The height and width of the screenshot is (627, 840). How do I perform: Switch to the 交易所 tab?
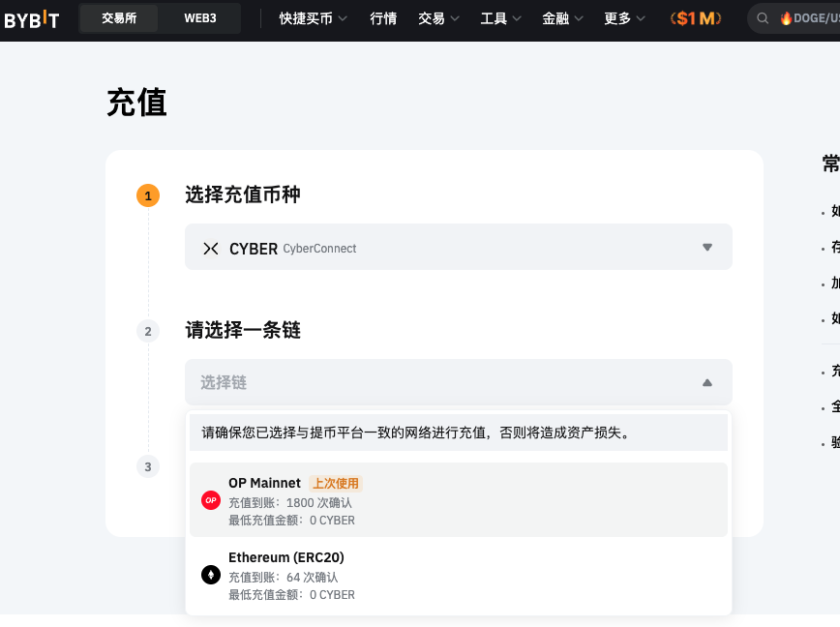pyautogui.click(x=118, y=17)
